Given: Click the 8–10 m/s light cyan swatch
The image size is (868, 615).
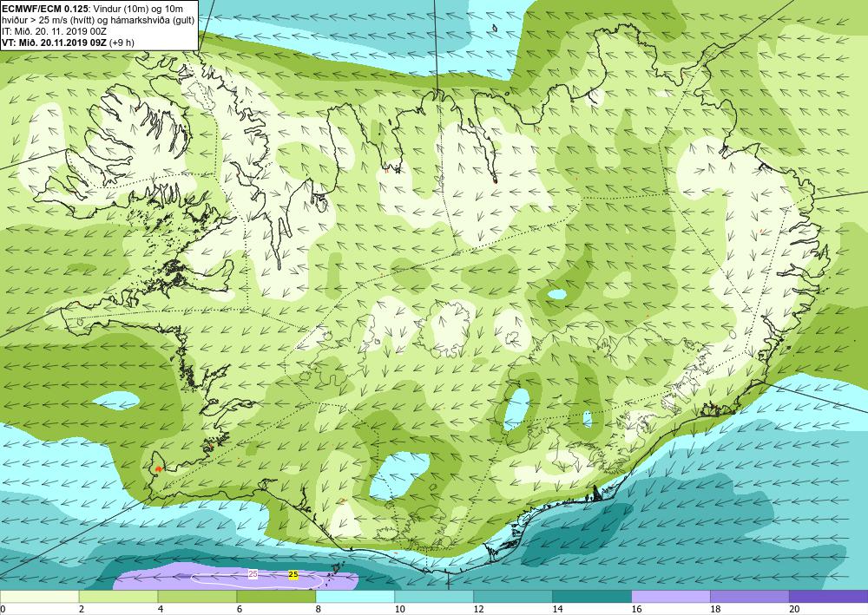Looking at the screenshot, I should [355, 597].
